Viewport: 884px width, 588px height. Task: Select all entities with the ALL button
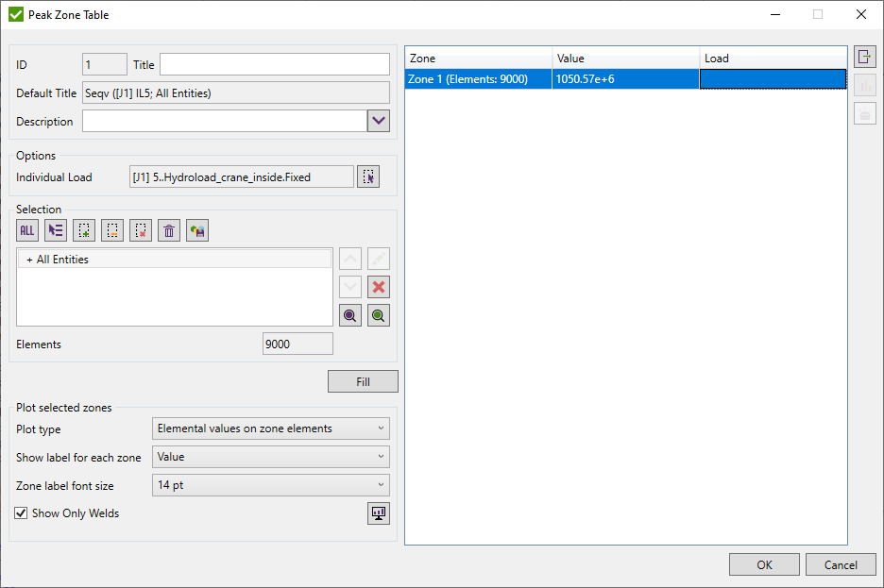click(x=27, y=229)
